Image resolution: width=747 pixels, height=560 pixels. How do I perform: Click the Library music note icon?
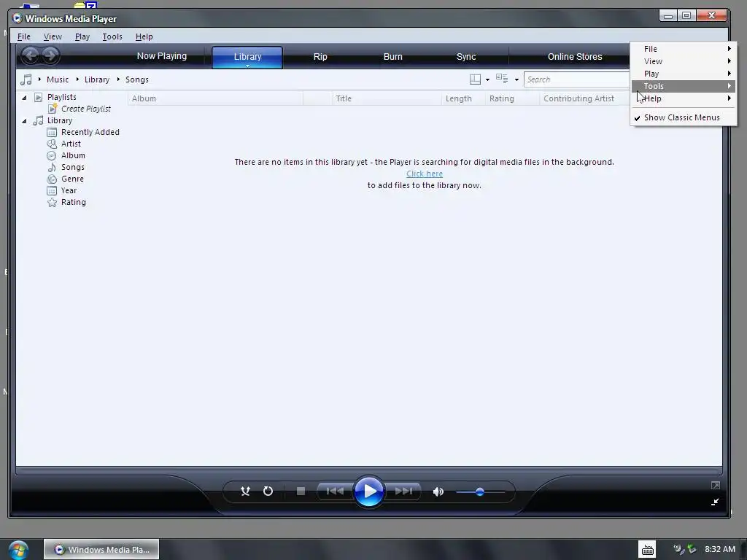coord(38,120)
